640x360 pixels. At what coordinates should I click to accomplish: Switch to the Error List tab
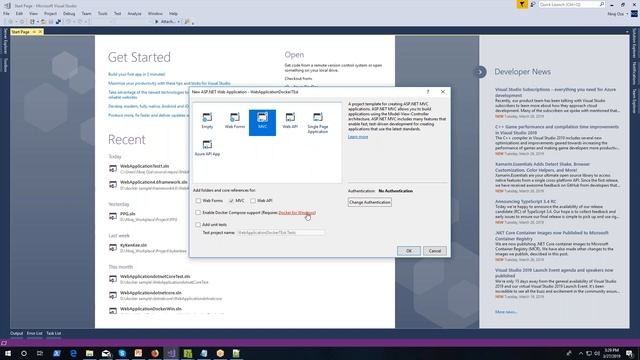point(35,333)
